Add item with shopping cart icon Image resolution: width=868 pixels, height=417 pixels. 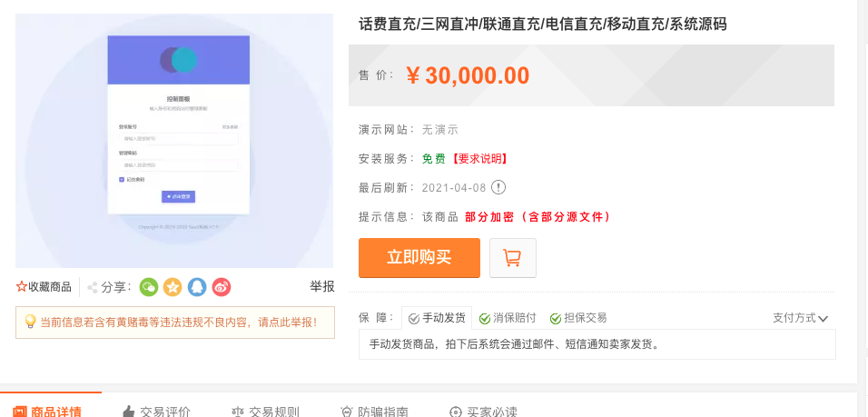pos(513,257)
